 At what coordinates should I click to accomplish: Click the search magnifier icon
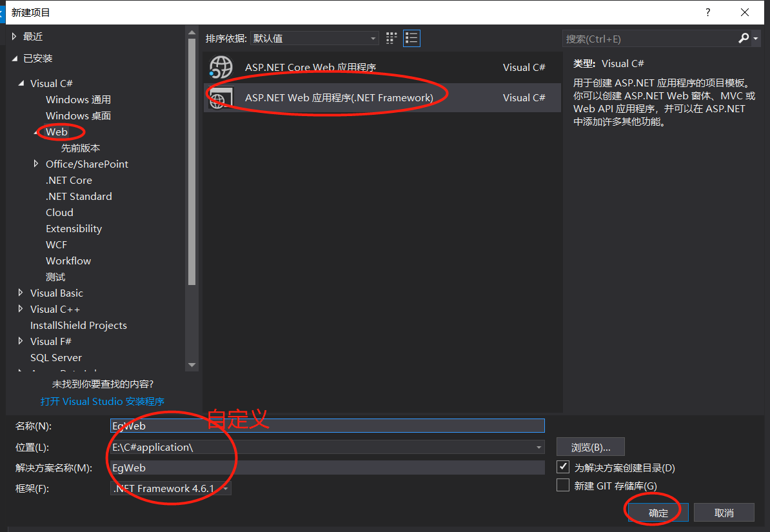(744, 38)
